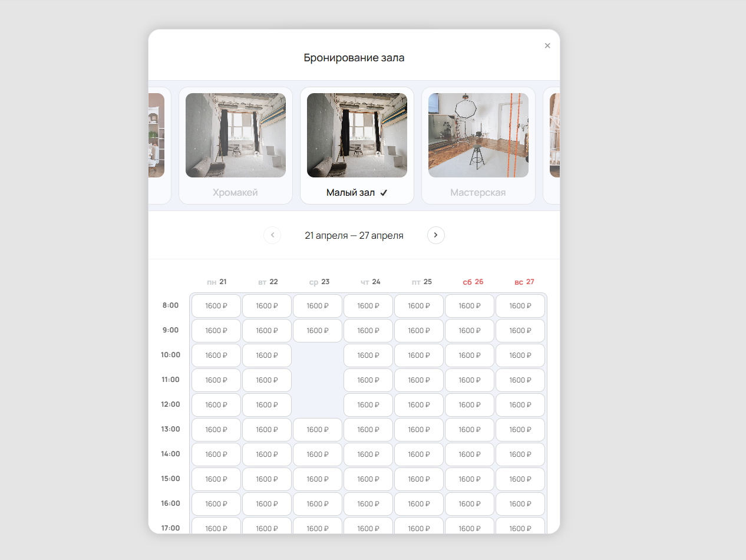The height and width of the screenshot is (560, 746).
Task: Book Wednesday 23 at 8:00 slot
Action: point(318,306)
